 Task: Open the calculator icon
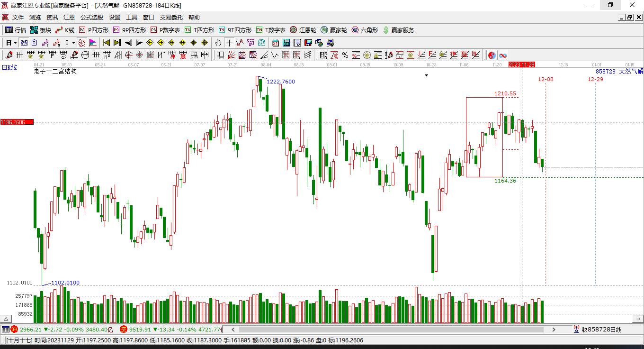point(286,43)
